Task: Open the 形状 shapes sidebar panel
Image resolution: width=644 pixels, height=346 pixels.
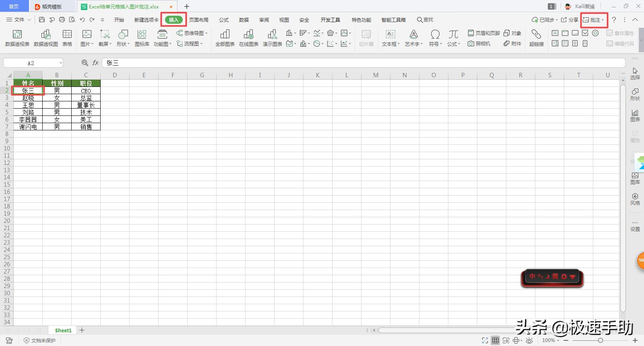Action: coord(635,95)
